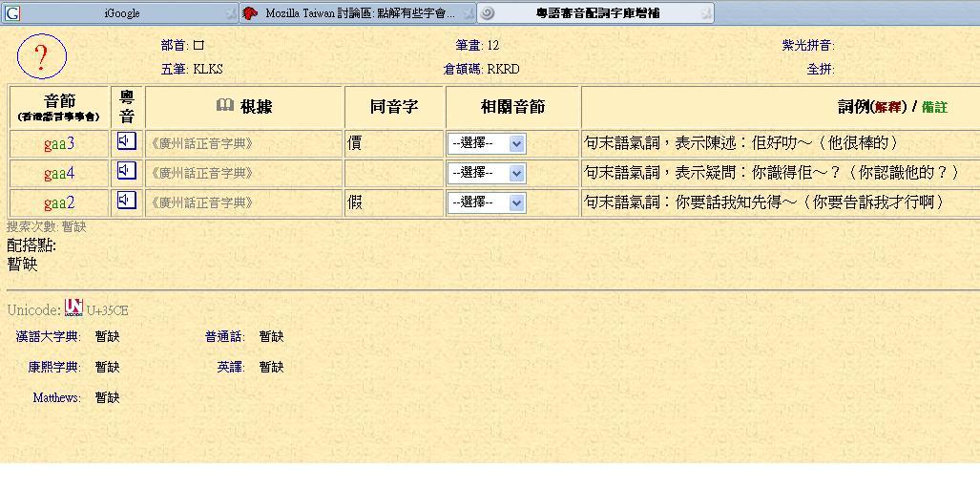Image resolution: width=980 pixels, height=489 pixels.
Task: Click the homophone character 假
Action: 354,202
